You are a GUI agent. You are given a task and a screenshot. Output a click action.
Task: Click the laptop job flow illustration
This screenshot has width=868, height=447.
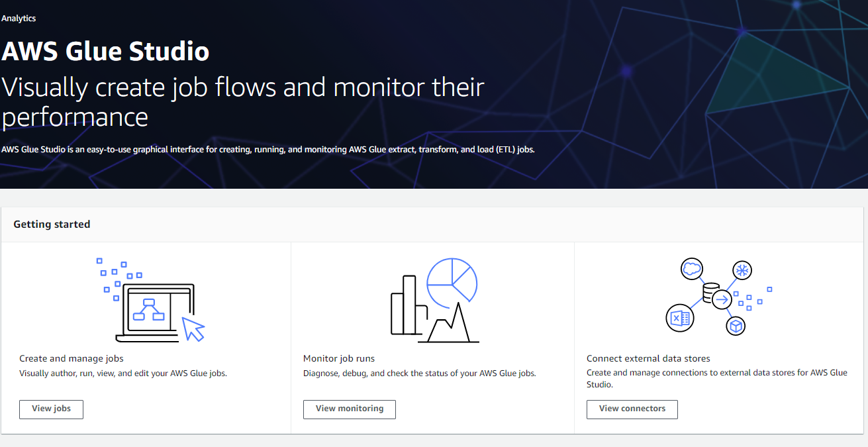click(x=152, y=300)
